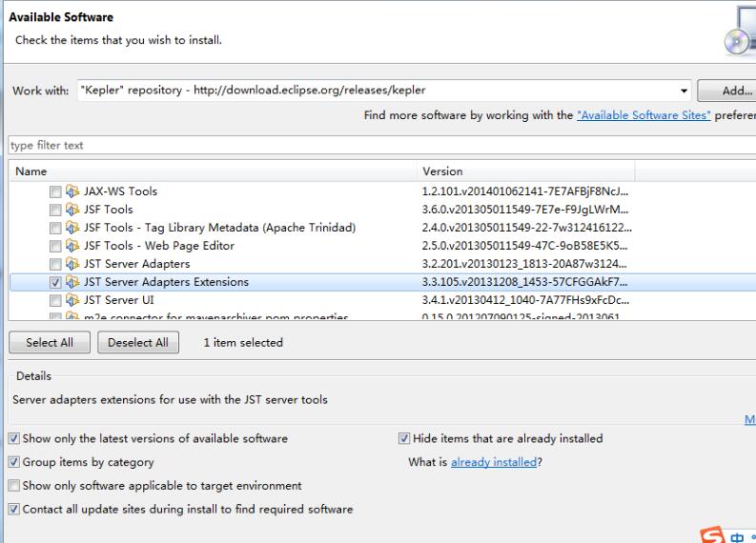Check JSF Tools Web Page Editor checkbox

[x=55, y=246]
